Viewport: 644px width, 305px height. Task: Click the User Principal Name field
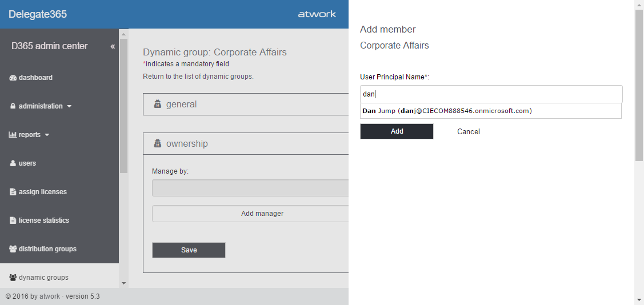point(491,94)
